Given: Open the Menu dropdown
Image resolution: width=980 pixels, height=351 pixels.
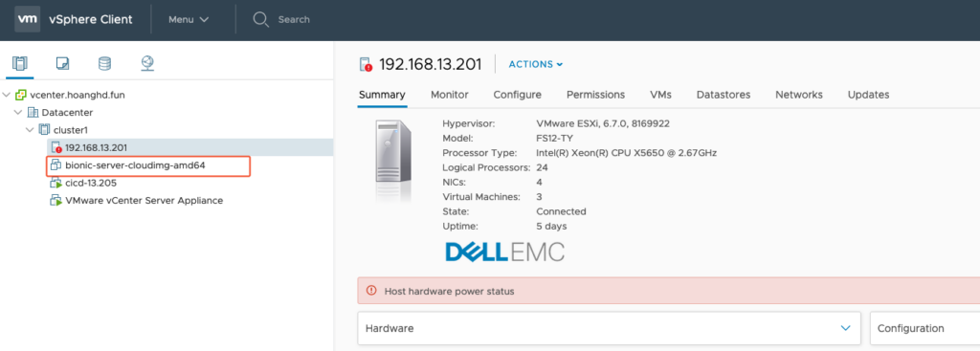Looking at the screenshot, I should point(189,19).
